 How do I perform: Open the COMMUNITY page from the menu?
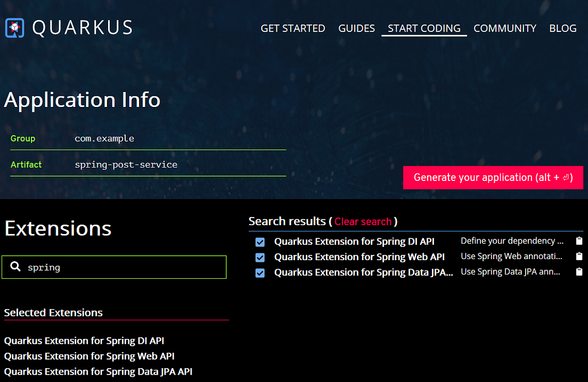coord(504,28)
